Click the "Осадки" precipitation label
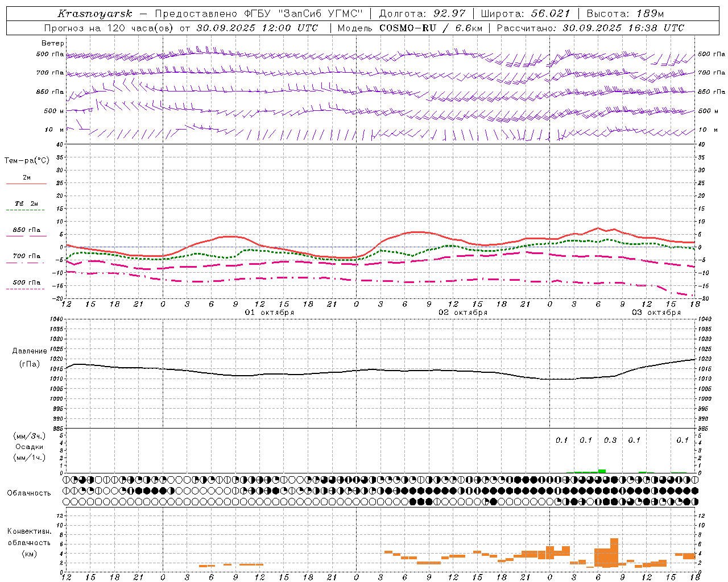The width and height of the screenshot is (728, 582). click(x=30, y=447)
